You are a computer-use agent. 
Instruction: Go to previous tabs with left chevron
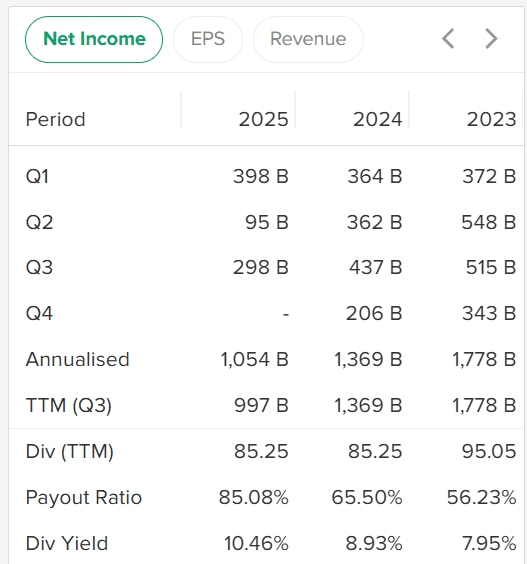(x=448, y=39)
